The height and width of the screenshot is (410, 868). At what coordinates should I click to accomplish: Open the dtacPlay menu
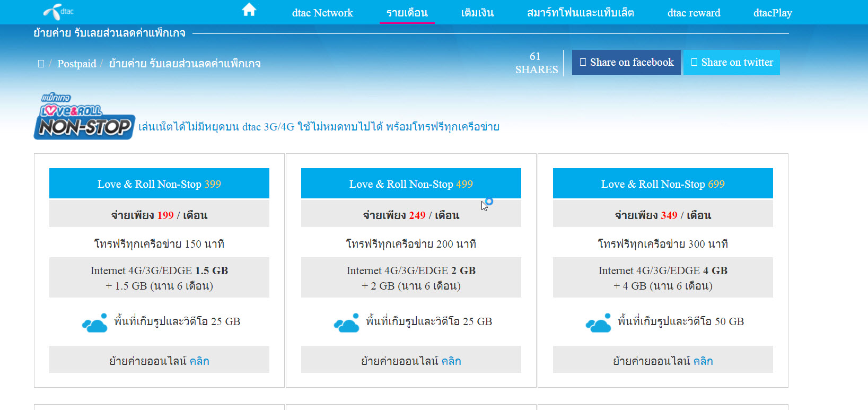pos(773,13)
